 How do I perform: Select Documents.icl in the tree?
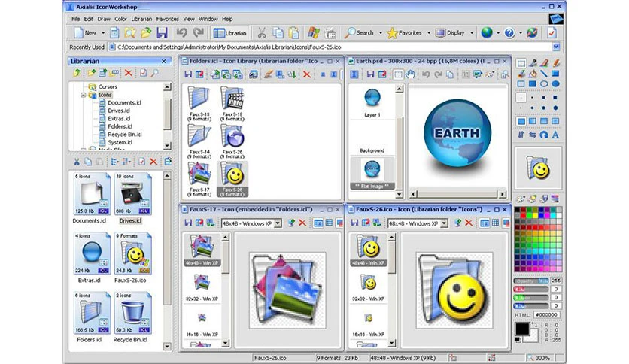point(124,102)
